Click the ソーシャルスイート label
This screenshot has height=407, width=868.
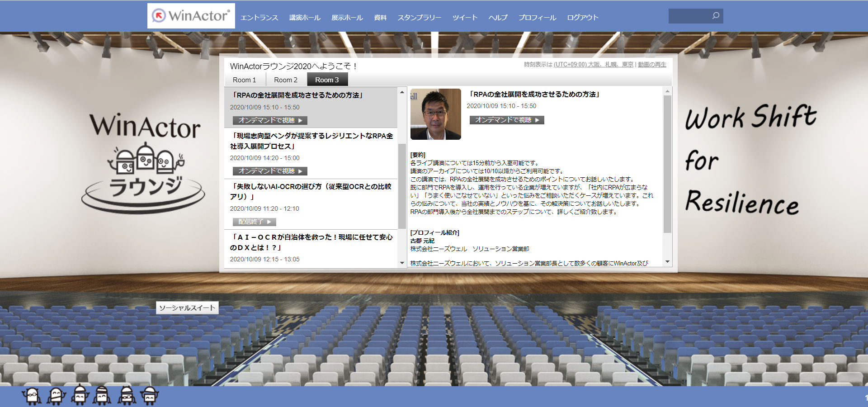pyautogui.click(x=187, y=308)
